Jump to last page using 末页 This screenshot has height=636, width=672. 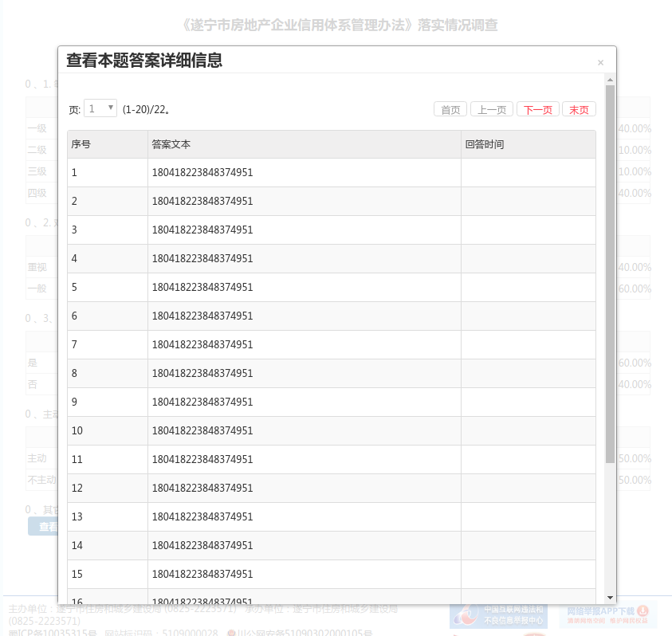(579, 109)
